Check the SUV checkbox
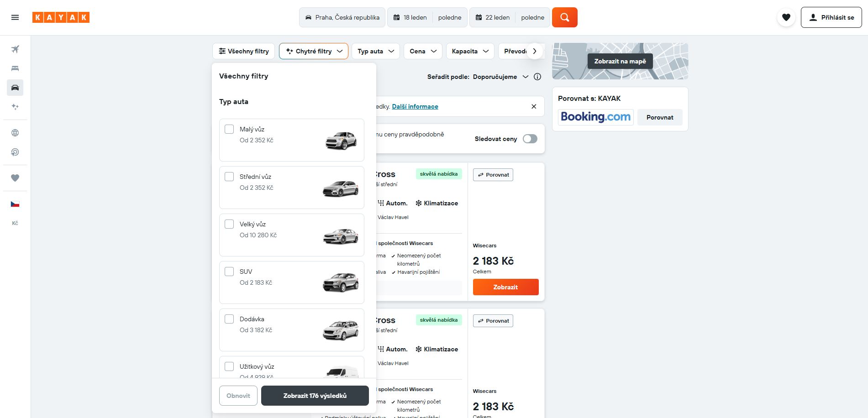The width and height of the screenshot is (868, 418). 229,272
